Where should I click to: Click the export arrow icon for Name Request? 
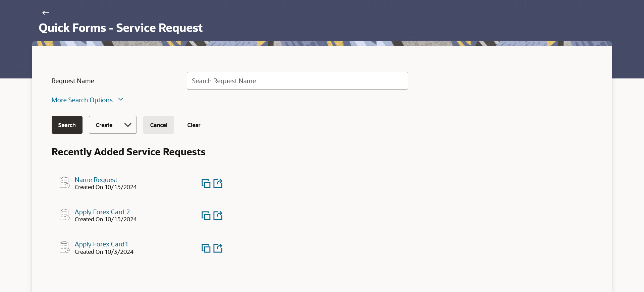(218, 183)
